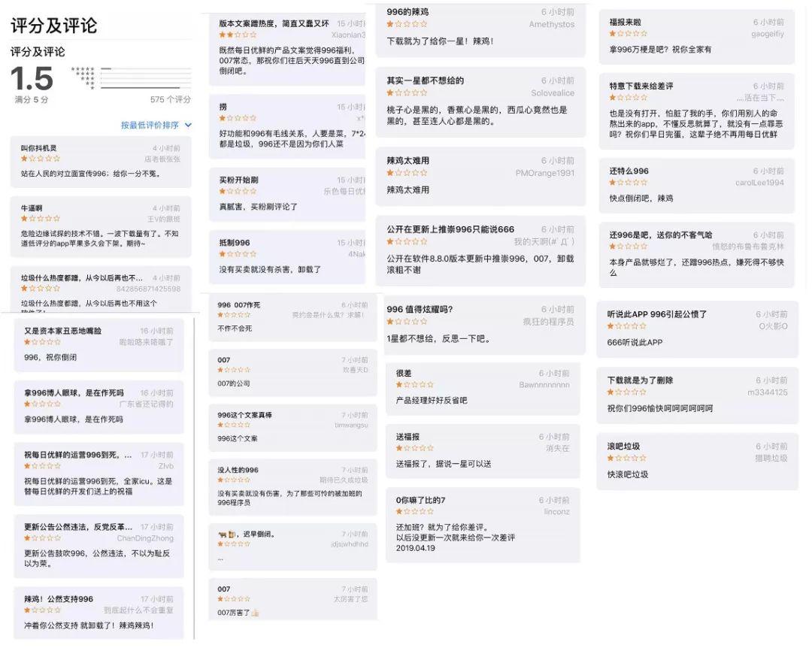Click thumbs-up emoji in 007厉害了 review
Viewport: 812px width, 651px height.
tap(255, 613)
